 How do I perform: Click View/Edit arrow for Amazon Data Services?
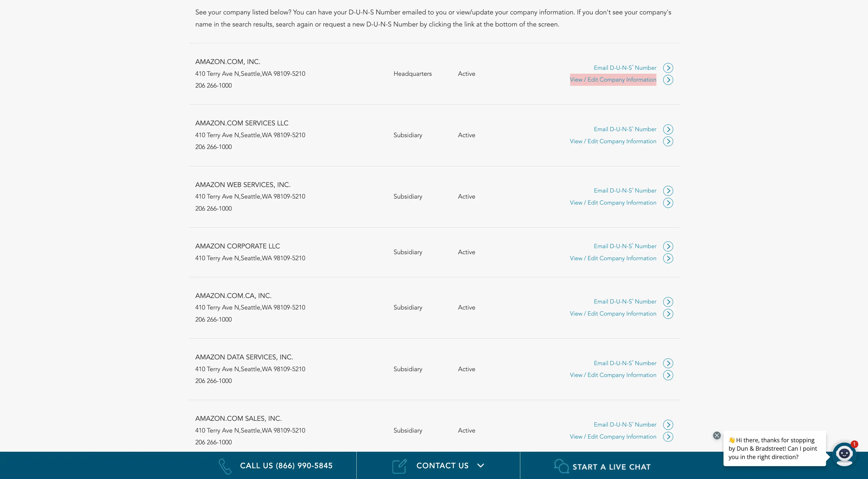pyautogui.click(x=668, y=375)
